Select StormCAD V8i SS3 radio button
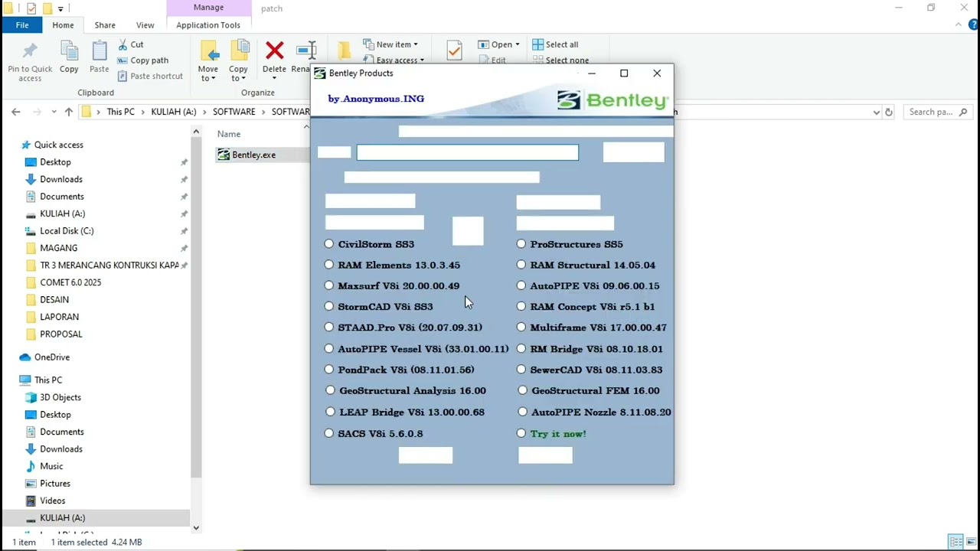The height and width of the screenshot is (551, 980). [x=329, y=306]
